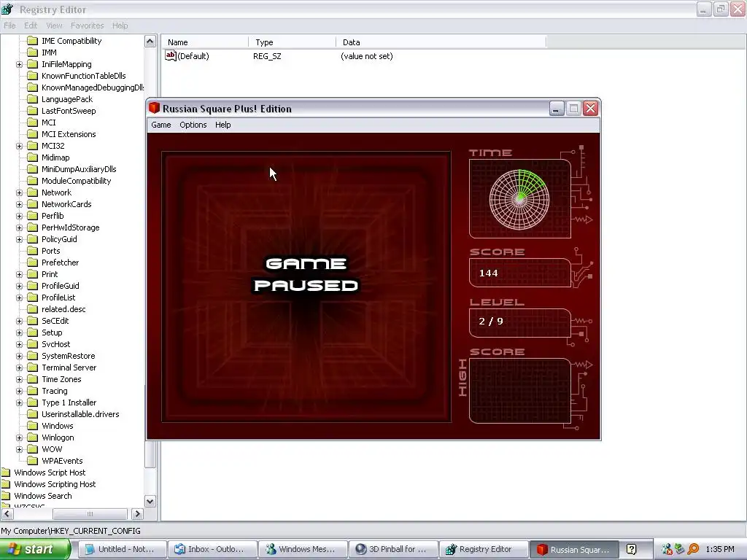Open Registry Editor View menu

[54, 26]
